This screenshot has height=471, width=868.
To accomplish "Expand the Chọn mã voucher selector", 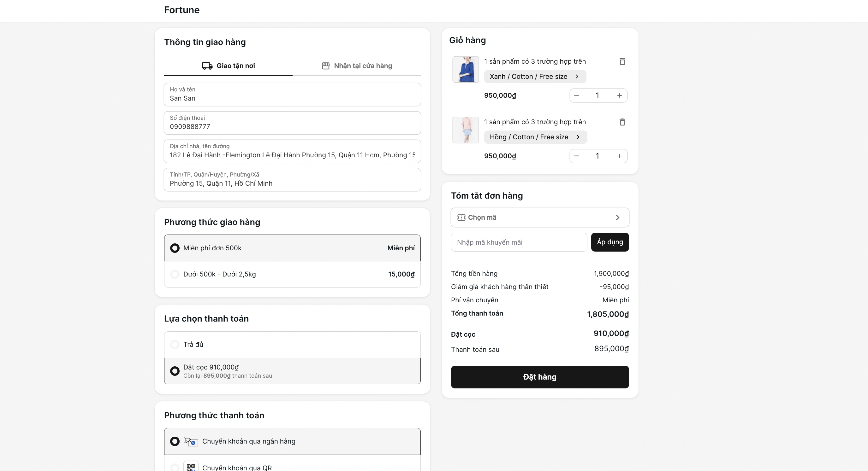I will point(539,218).
